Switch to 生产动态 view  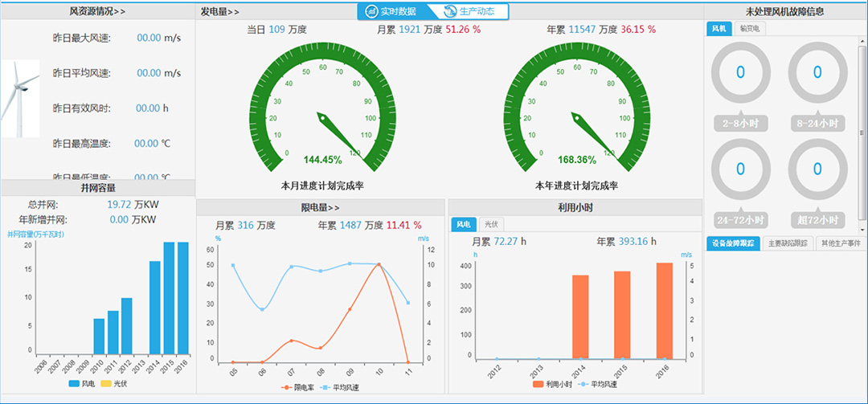tap(474, 11)
